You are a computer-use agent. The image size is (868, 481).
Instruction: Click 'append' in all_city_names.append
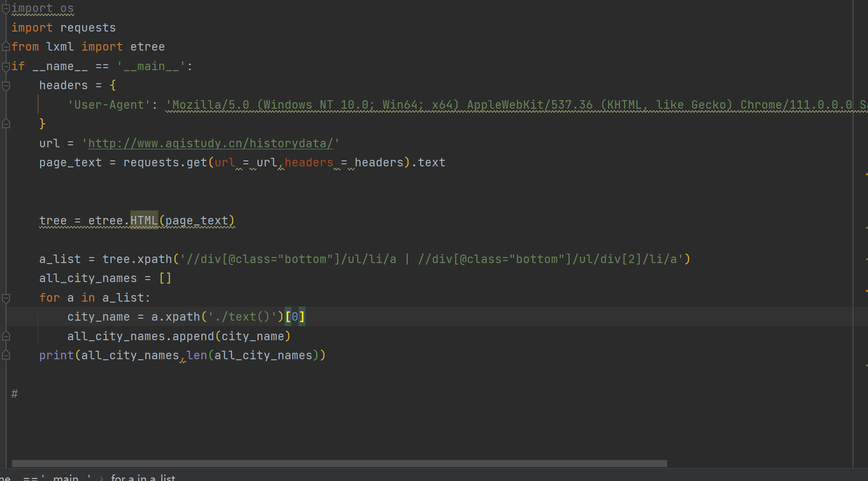click(x=193, y=336)
